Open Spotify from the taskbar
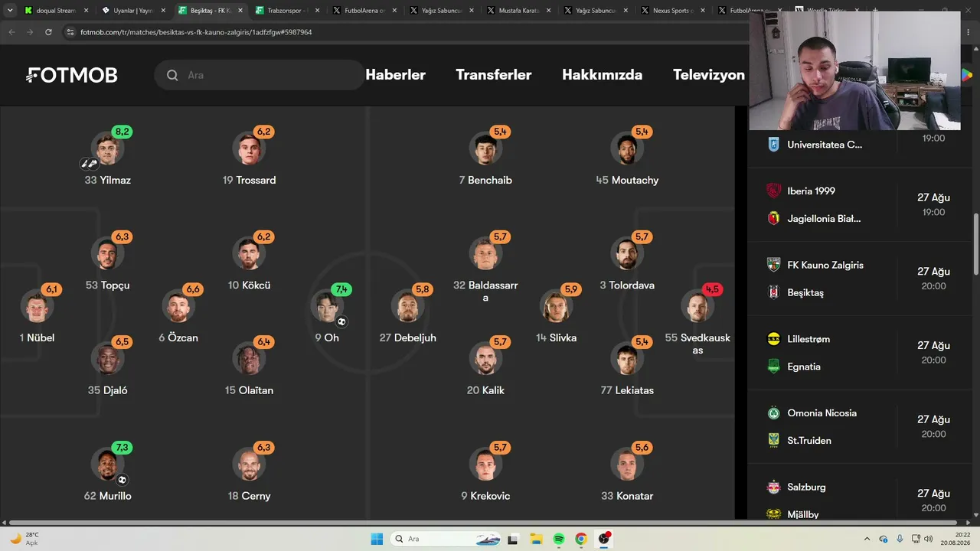Screen dimensions: 980x551 tap(559, 539)
